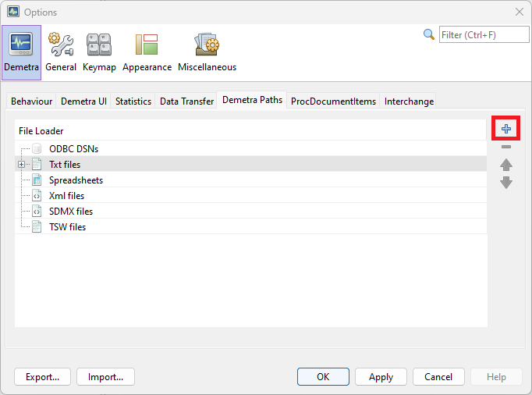Click the blue plus add path icon

[x=506, y=129]
